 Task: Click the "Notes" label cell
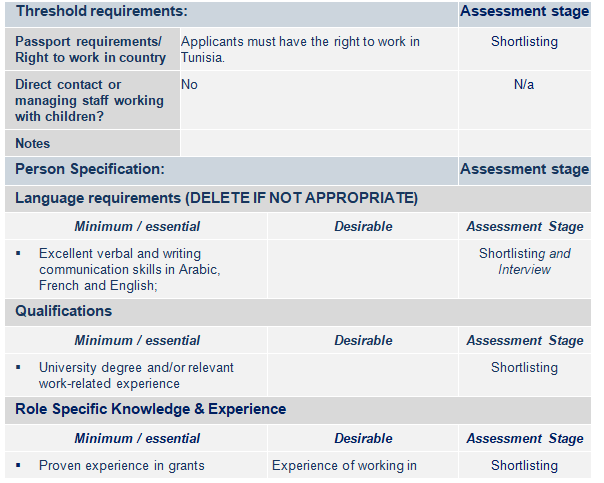tap(33, 143)
